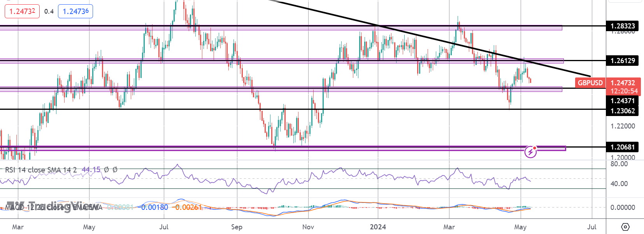Click the 0.4 spread value

click(x=49, y=11)
